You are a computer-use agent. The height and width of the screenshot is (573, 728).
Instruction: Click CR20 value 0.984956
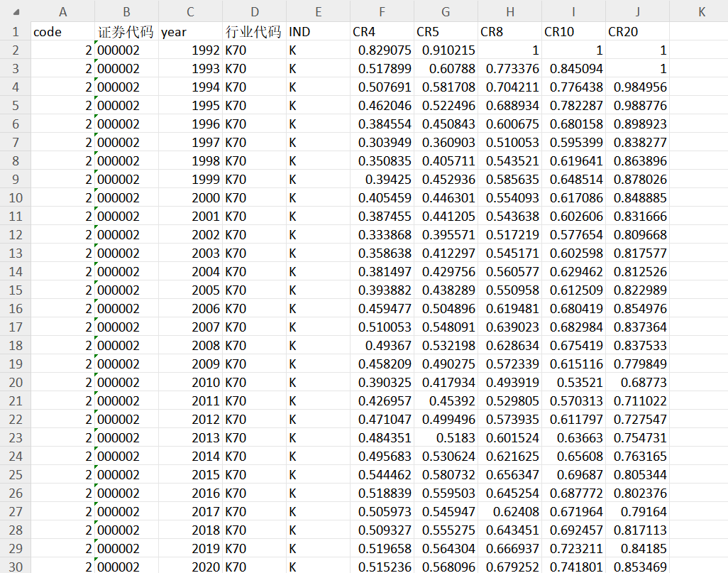point(637,87)
